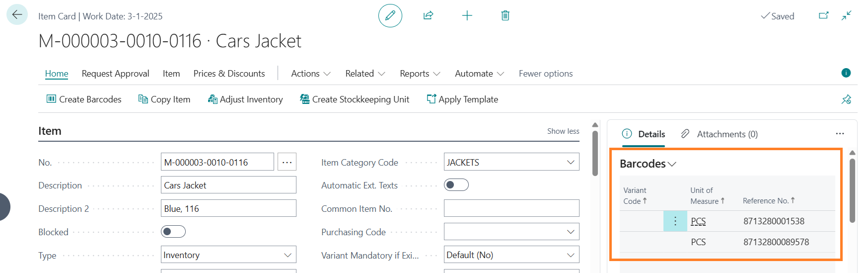Click the plus new item icon
Image resolution: width=868 pixels, height=273 pixels.
467,16
